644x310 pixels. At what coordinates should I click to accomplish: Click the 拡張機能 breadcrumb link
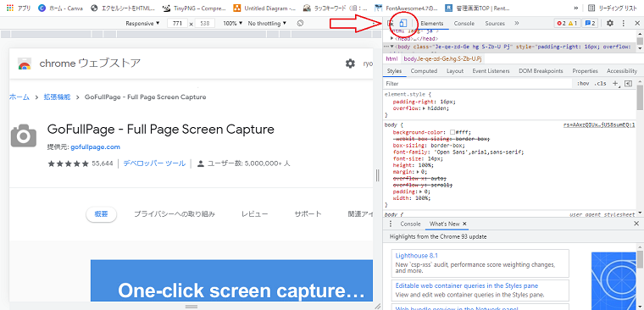click(57, 97)
